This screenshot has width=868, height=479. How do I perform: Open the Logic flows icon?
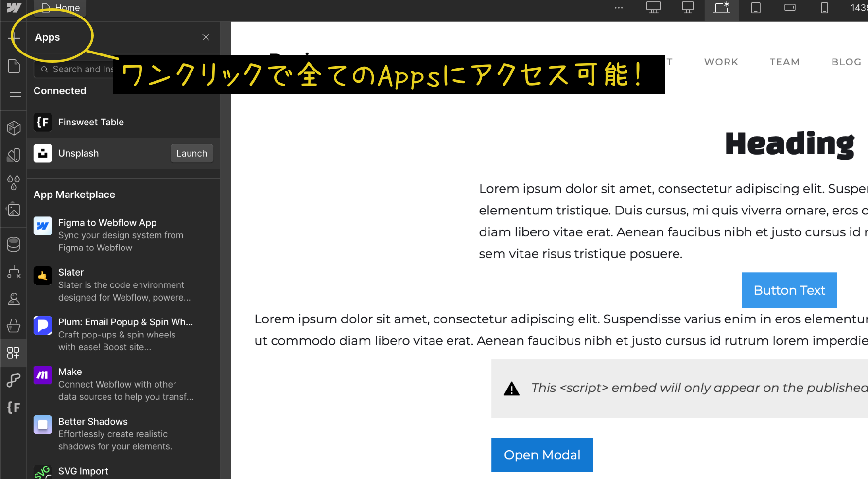point(14,272)
